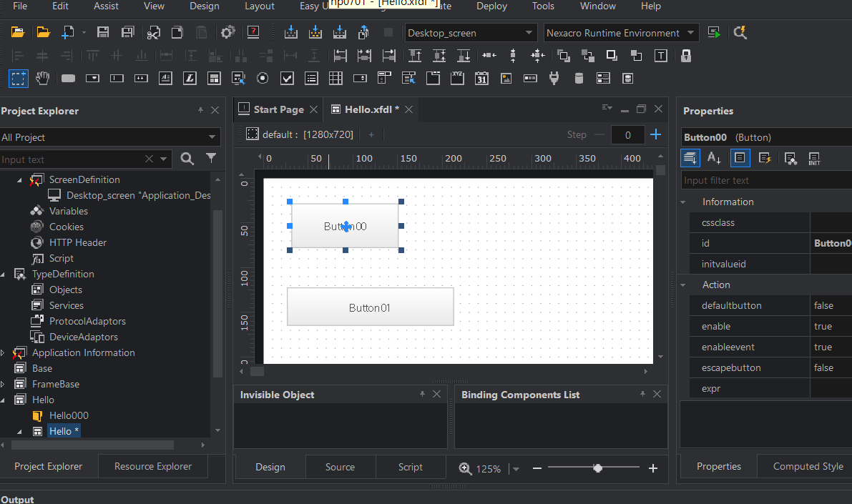Click the blue plus beside Step
Screen dimensions: 852x504
(656, 134)
